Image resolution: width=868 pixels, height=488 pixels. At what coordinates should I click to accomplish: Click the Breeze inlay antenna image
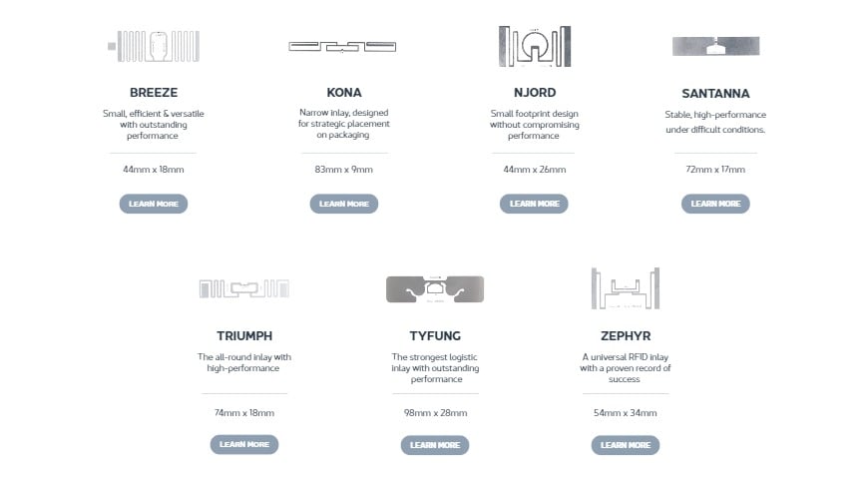click(154, 46)
